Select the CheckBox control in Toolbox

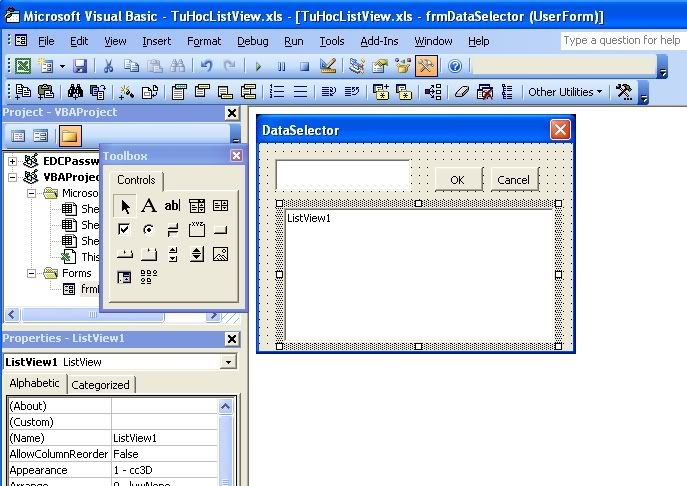[x=124, y=230]
